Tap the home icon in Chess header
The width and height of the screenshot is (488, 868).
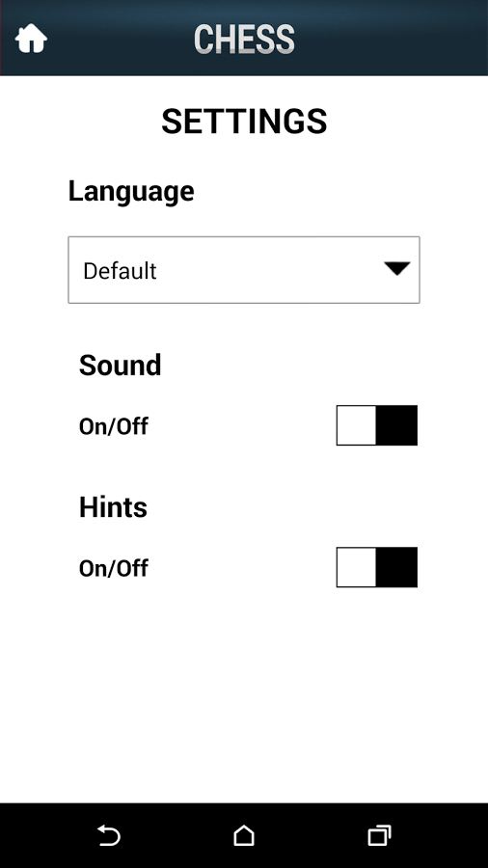[31, 39]
